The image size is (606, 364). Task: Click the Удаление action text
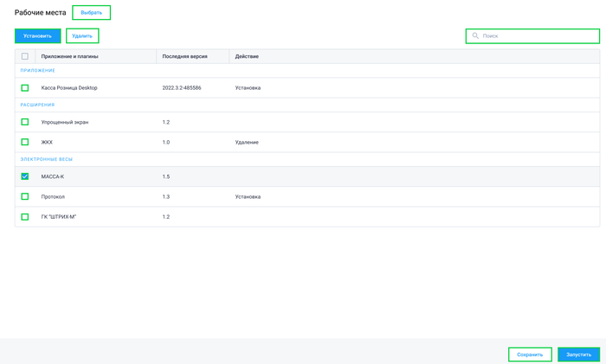coord(247,142)
